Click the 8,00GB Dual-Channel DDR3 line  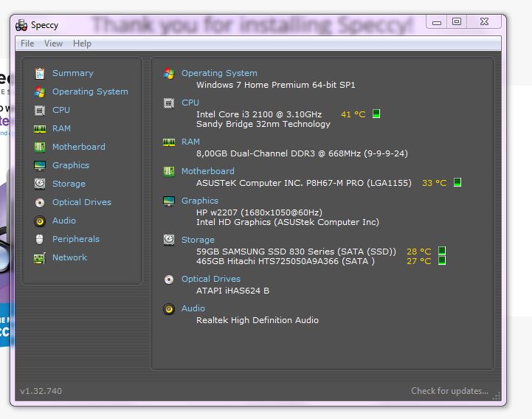pyautogui.click(x=302, y=153)
